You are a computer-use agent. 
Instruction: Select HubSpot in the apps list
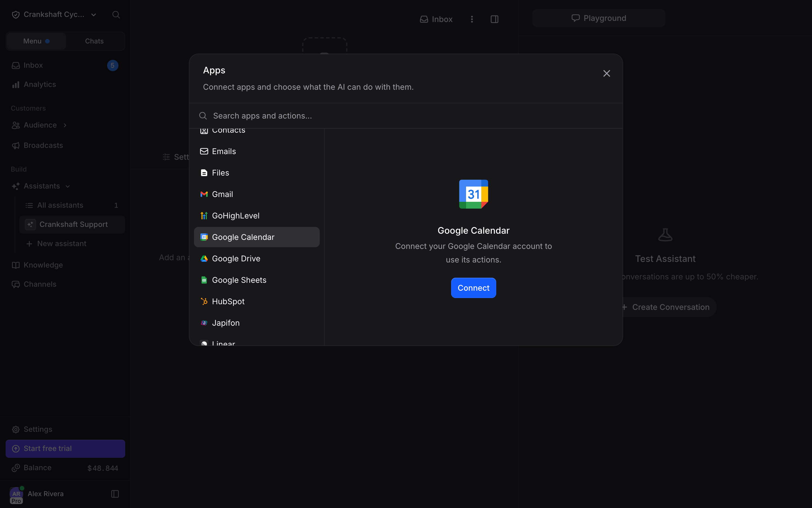[257, 301]
